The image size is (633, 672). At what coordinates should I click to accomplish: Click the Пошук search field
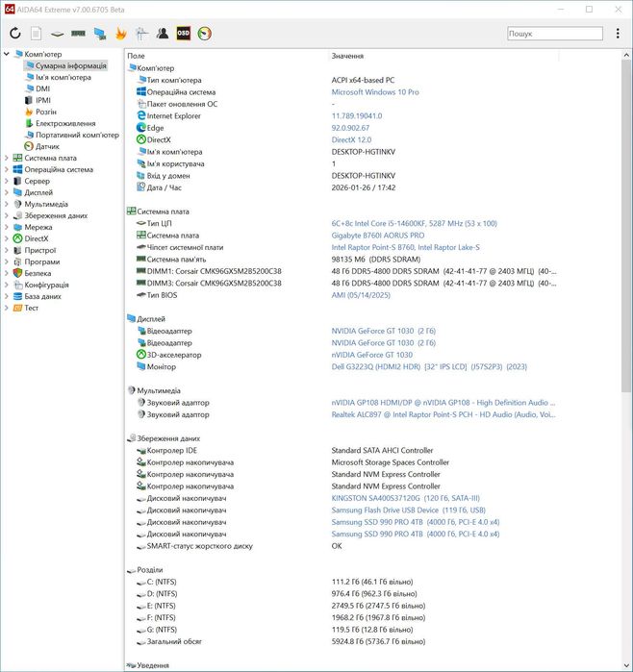click(555, 34)
